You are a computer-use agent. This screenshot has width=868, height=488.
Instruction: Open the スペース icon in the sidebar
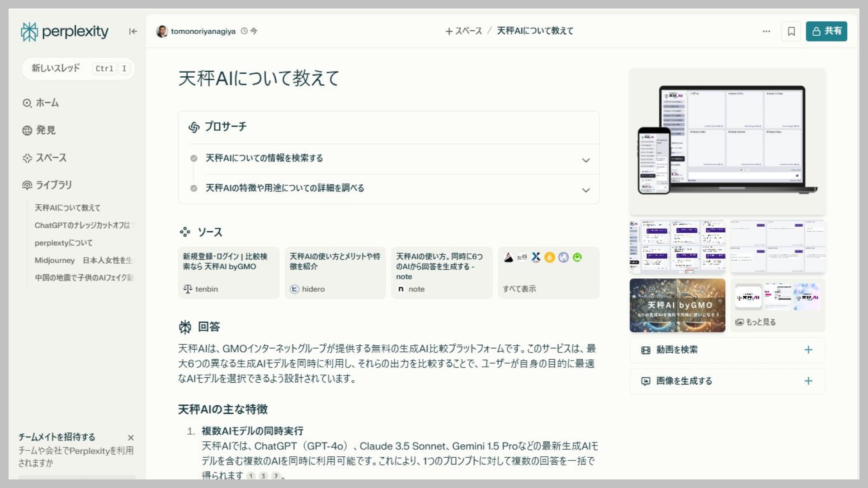pyautogui.click(x=26, y=158)
